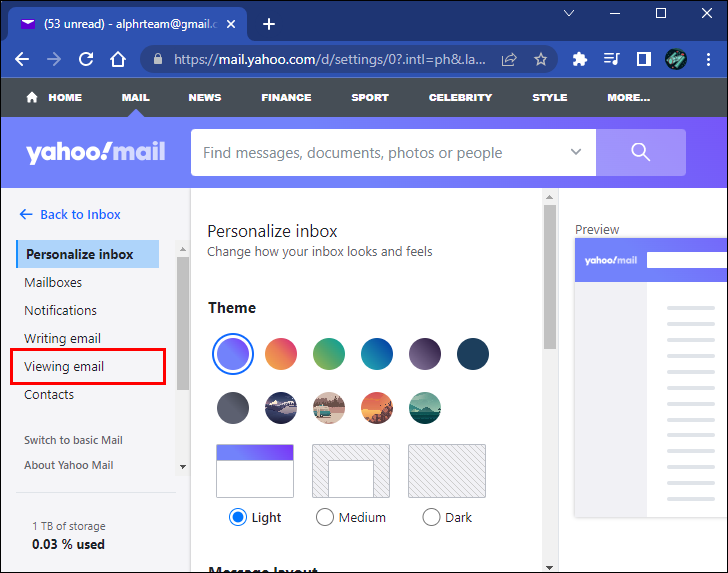Image resolution: width=728 pixels, height=573 pixels.
Task: Click the Yahoo Mail logo
Action: click(x=95, y=152)
